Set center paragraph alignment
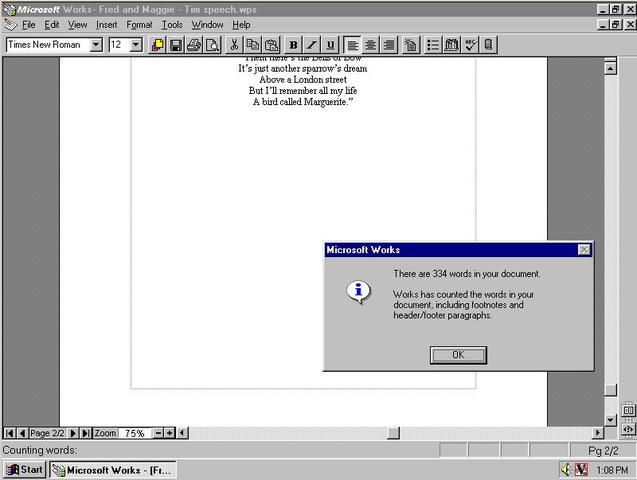The image size is (637, 480). pyautogui.click(x=370, y=45)
